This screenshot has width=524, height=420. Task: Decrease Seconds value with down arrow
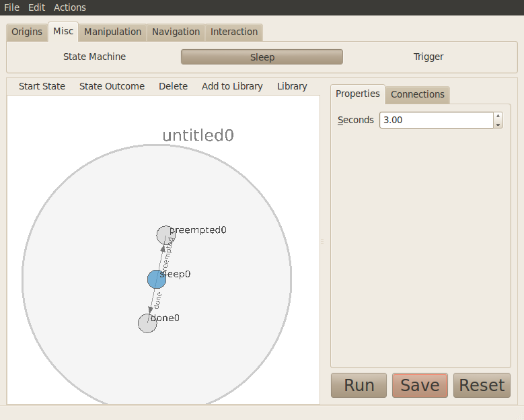coord(498,124)
